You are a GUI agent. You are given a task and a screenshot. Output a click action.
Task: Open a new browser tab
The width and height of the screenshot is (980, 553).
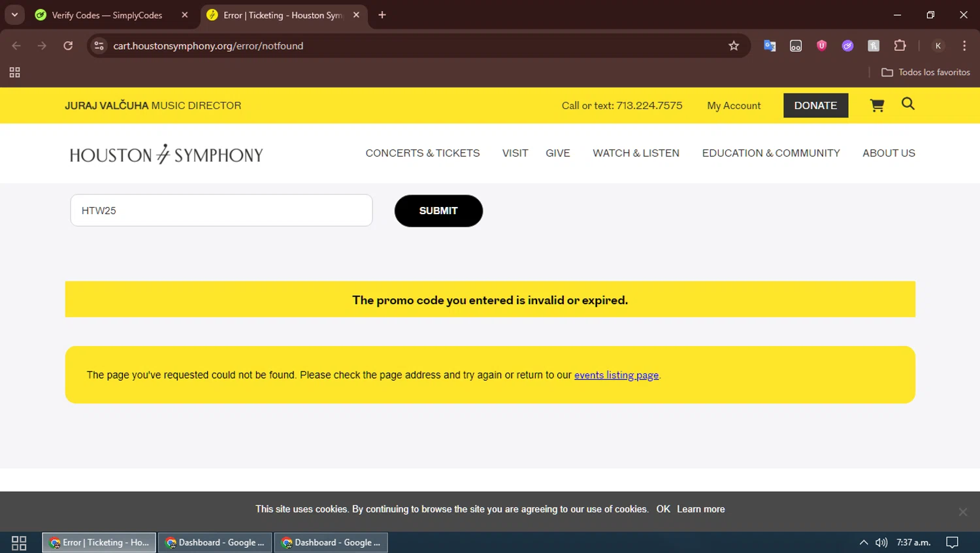pos(382,15)
